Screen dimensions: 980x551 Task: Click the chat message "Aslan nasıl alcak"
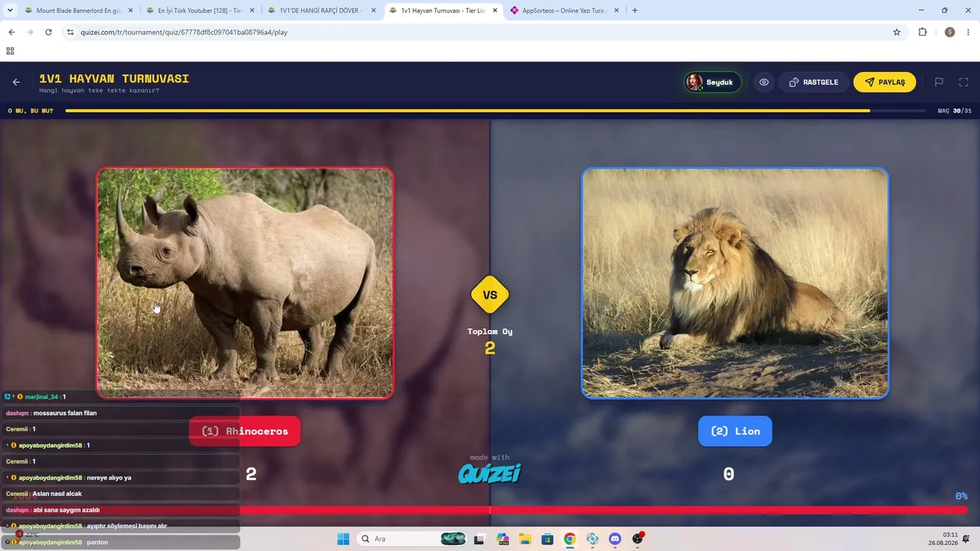coord(57,494)
